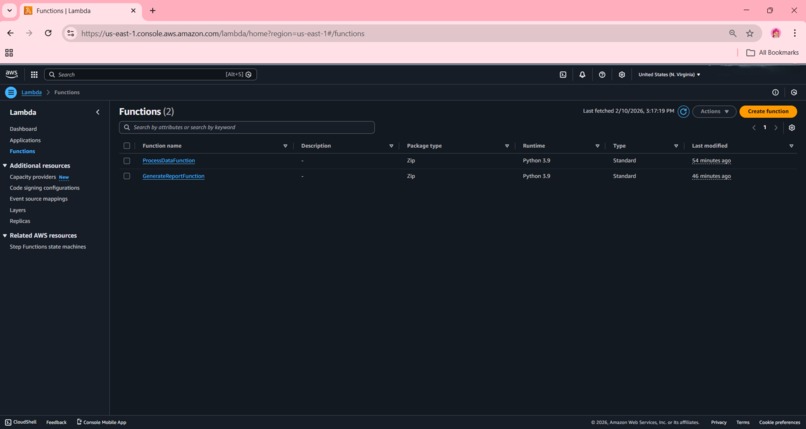Open All Bookmarks folder

[772, 52]
